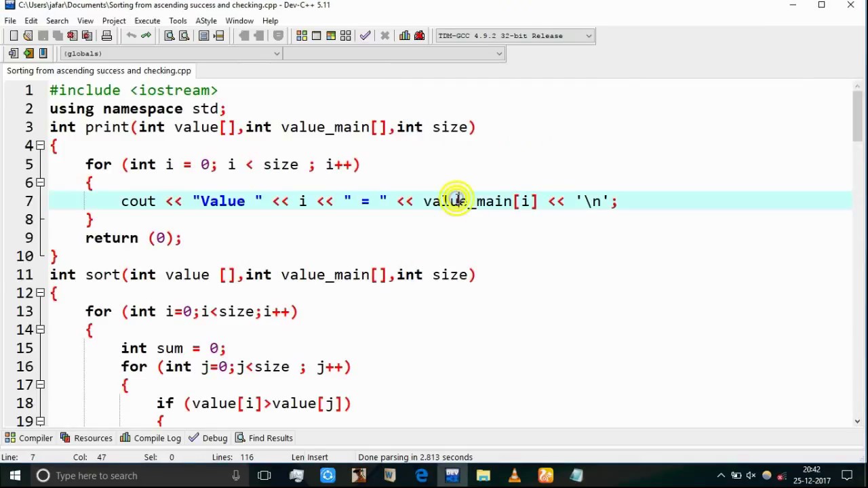Click the New file toolbar icon
This screenshot has height=488, width=868.
point(14,36)
